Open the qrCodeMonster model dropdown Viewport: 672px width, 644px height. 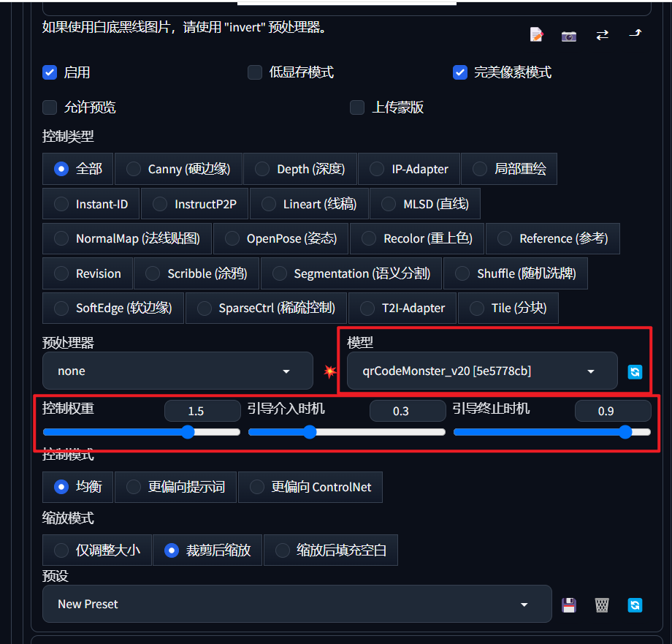pyautogui.click(x=481, y=371)
